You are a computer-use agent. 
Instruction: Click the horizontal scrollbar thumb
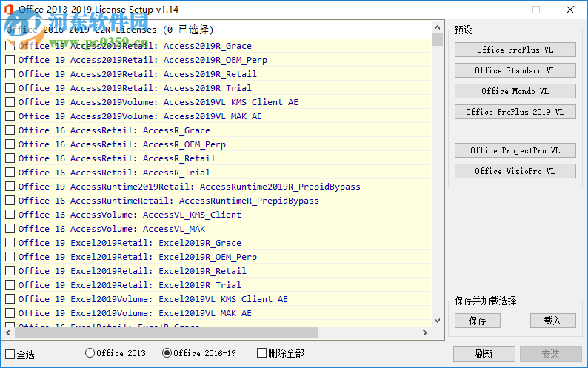[167, 332]
